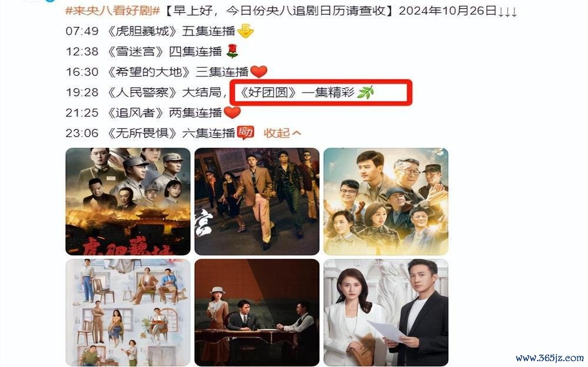Collapse the post with 收起
Screen dimensions: 588x367
(x=282, y=133)
